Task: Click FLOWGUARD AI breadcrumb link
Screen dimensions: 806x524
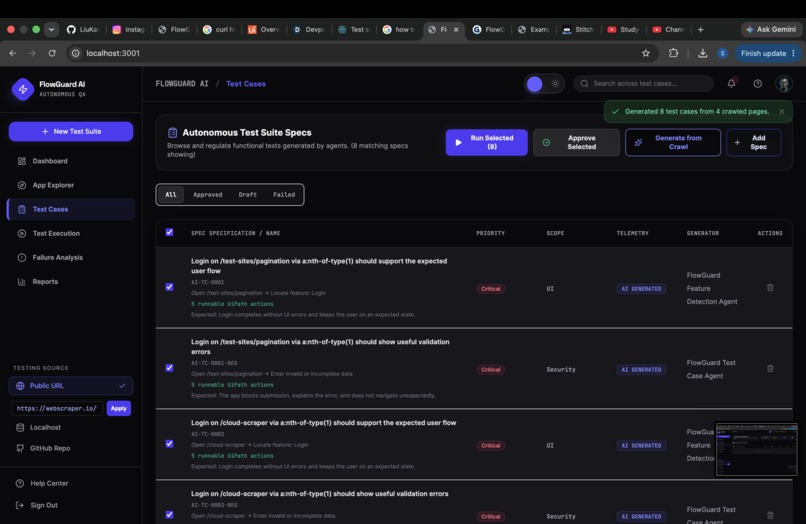Action: pos(182,84)
